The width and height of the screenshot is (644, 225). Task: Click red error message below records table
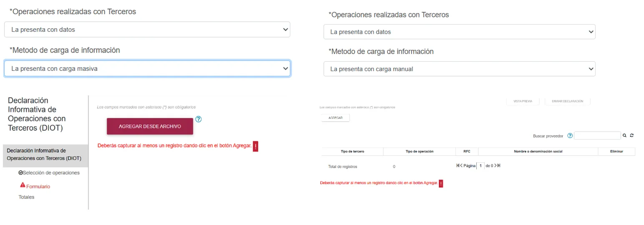coord(379,183)
